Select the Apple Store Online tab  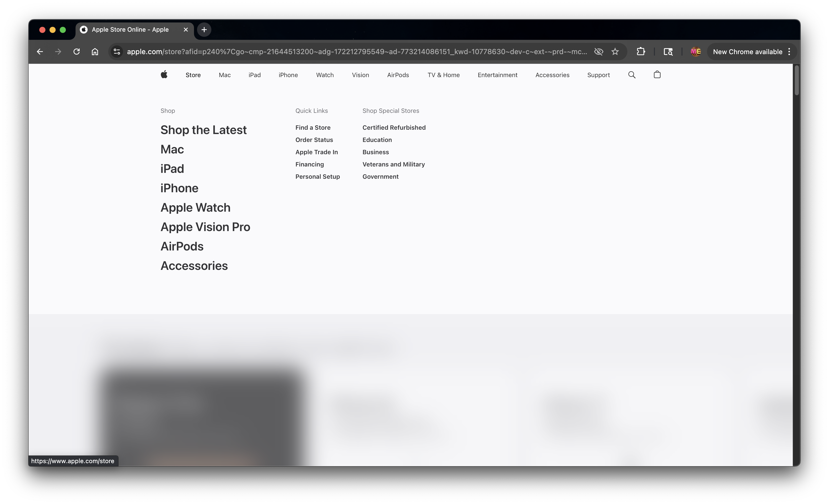[130, 30]
